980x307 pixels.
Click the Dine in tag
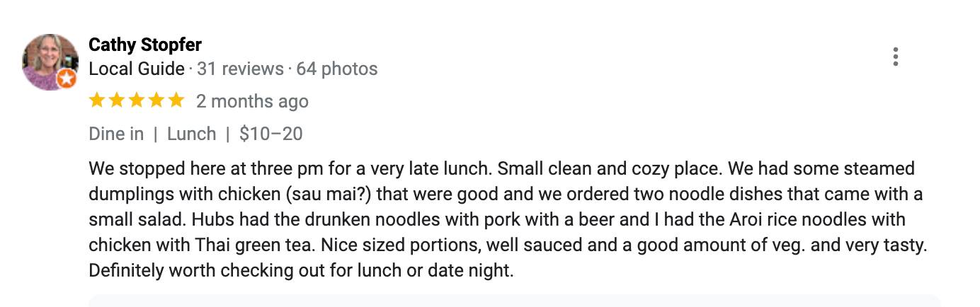click(x=116, y=134)
